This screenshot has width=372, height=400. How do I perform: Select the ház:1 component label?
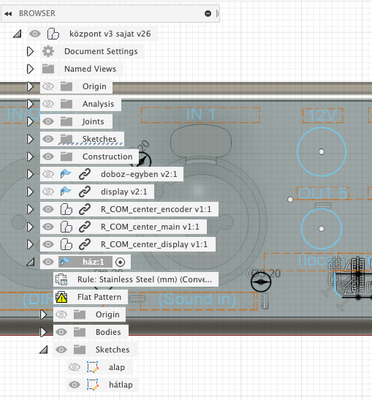tap(93, 262)
